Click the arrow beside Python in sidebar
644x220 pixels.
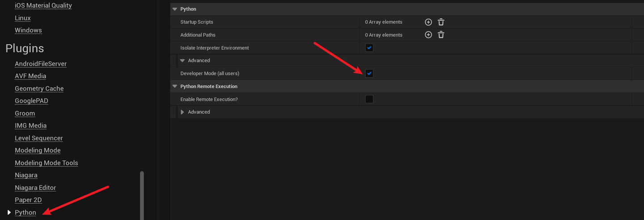[x=9, y=212]
